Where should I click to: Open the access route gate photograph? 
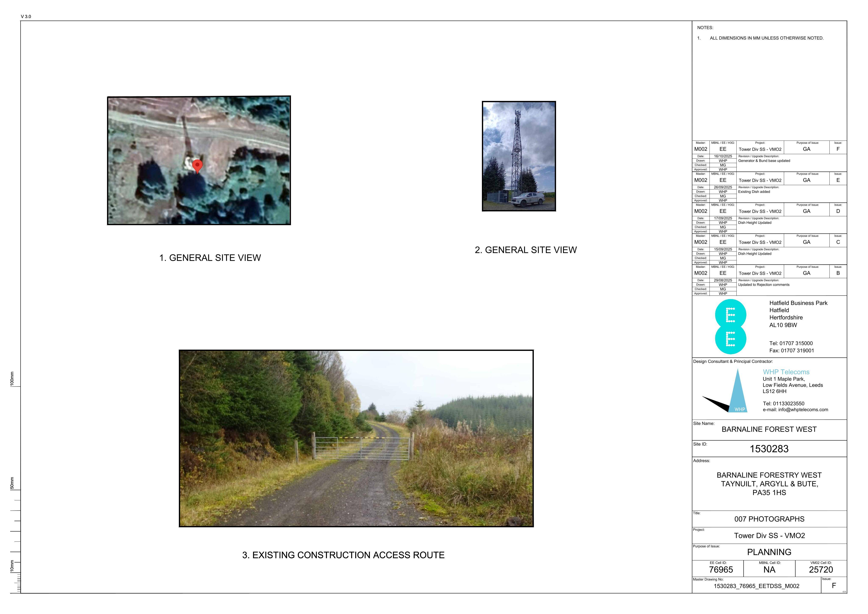(x=356, y=438)
